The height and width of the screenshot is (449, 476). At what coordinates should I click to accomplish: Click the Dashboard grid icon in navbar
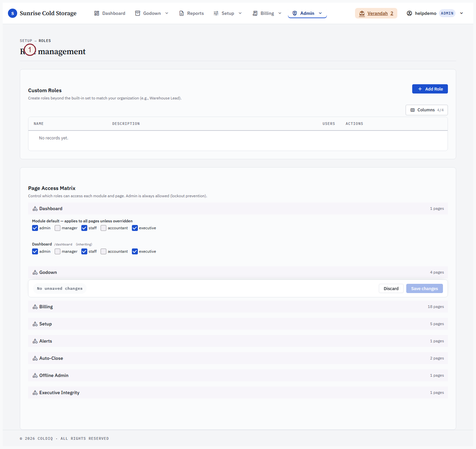click(97, 13)
